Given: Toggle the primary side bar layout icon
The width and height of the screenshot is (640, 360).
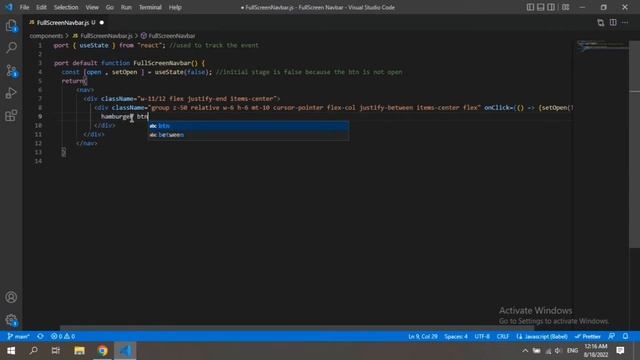Looking at the screenshot, I should [x=530, y=7].
